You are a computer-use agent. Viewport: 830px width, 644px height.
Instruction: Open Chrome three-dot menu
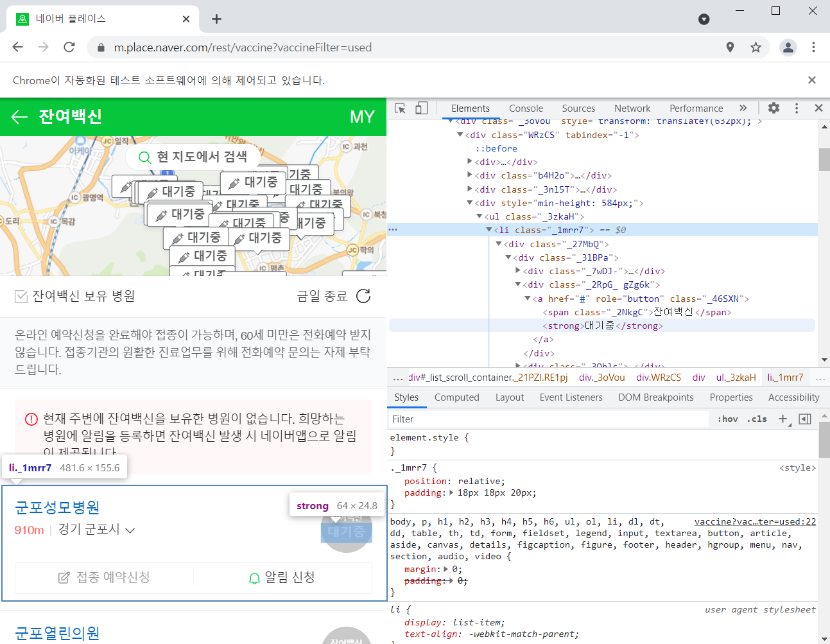pyautogui.click(x=813, y=47)
